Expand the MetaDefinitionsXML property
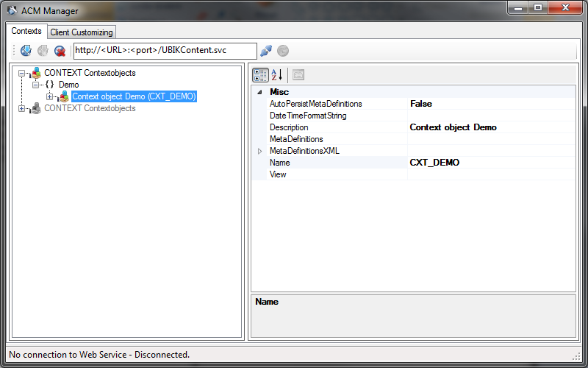588x368 pixels. click(x=259, y=151)
